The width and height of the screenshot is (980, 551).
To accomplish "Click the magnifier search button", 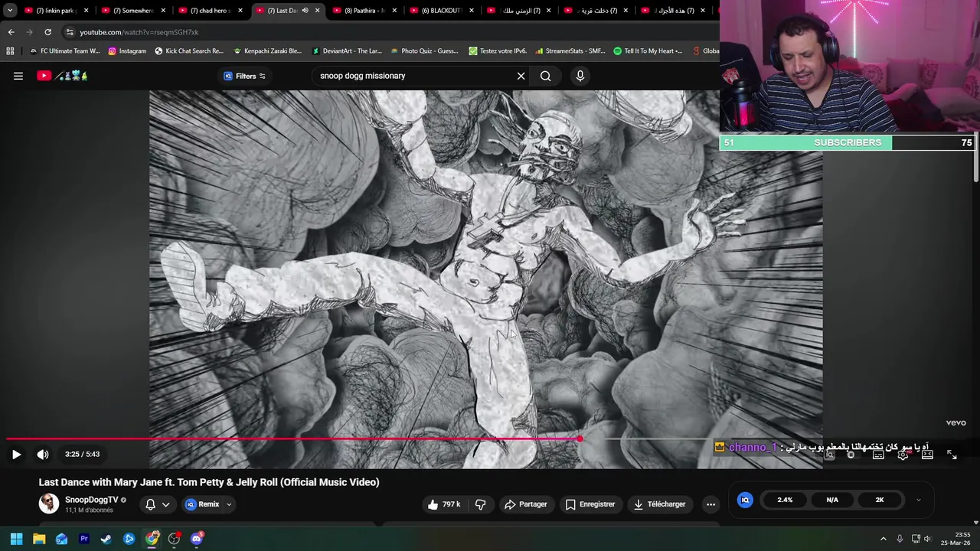I will [x=545, y=76].
